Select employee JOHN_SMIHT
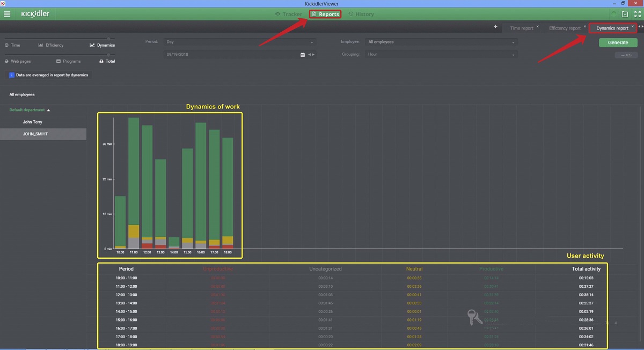The height and width of the screenshot is (350, 644). 43,134
